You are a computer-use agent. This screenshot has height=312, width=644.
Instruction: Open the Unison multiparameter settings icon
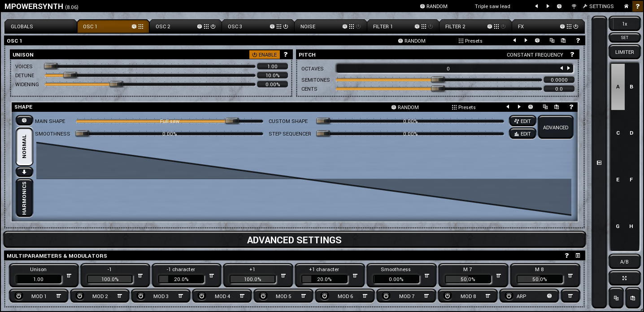[69, 276]
